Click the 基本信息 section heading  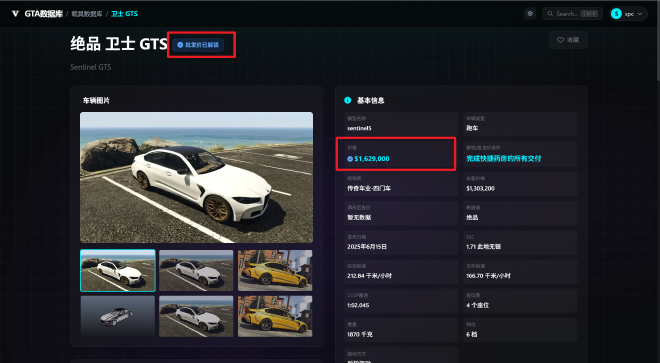coord(370,101)
